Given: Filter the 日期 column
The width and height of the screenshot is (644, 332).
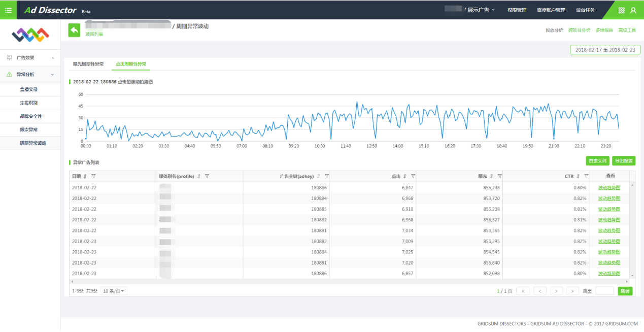Looking at the screenshot, I should [x=93, y=176].
